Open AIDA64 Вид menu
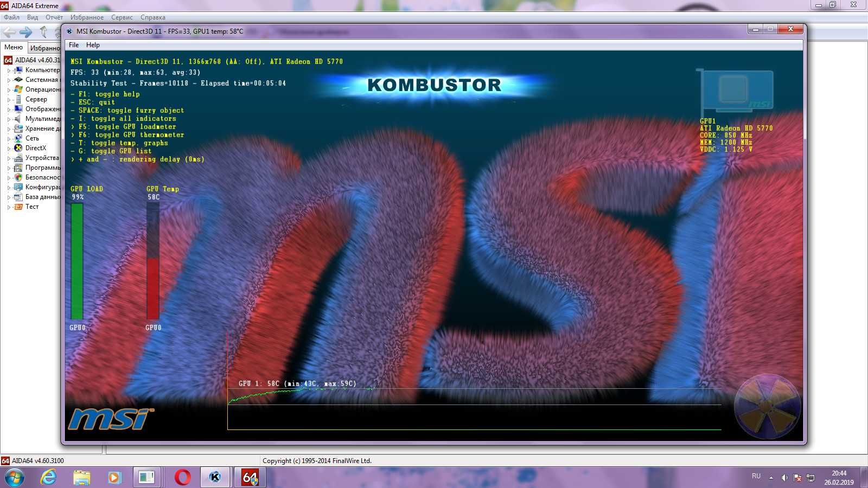 point(33,17)
